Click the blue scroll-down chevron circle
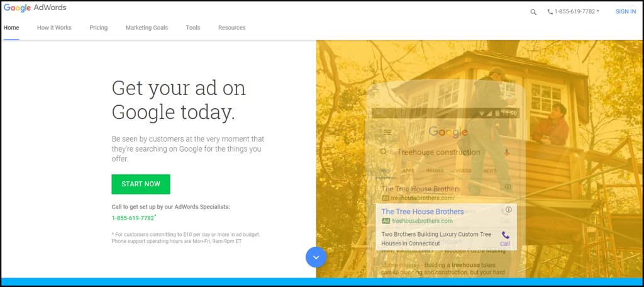 point(316,257)
